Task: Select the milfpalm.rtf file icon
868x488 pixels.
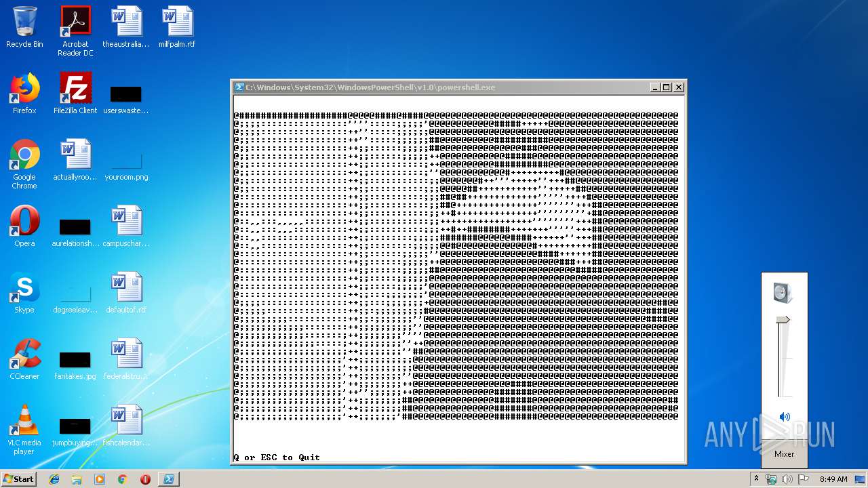Action: (177, 27)
